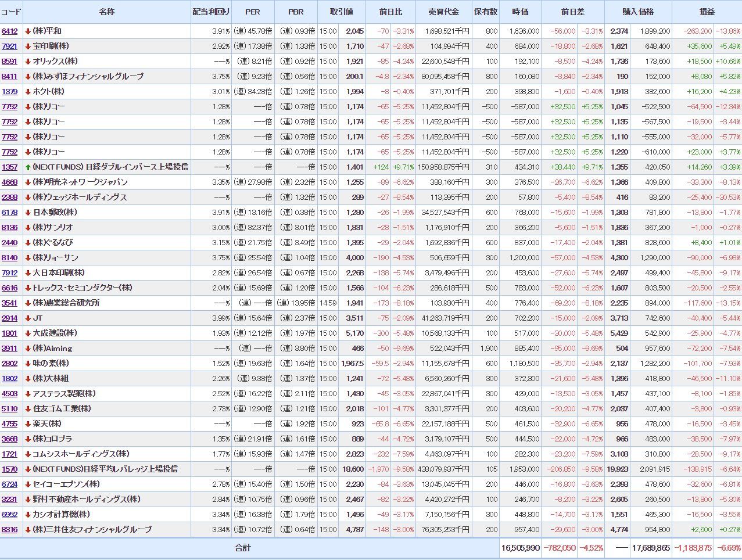This screenshot has height=560, width=742.
Task: Open the 8411 code link for みずほ
Action: coord(9,76)
